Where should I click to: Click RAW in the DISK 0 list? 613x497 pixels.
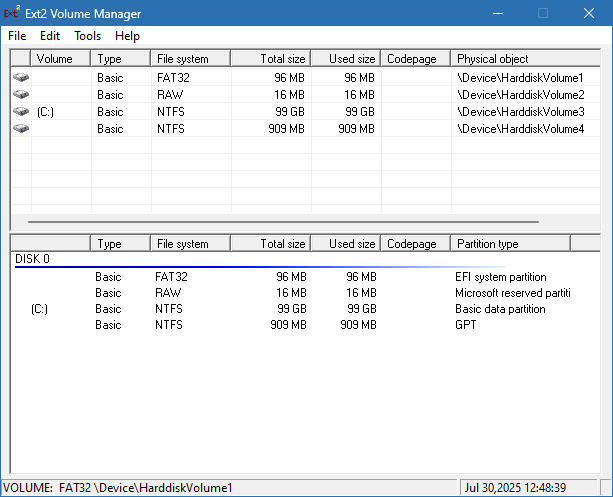168,293
